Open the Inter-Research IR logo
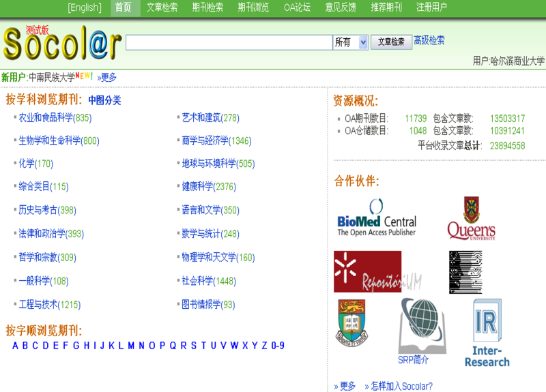The image size is (546, 392). pos(487,333)
